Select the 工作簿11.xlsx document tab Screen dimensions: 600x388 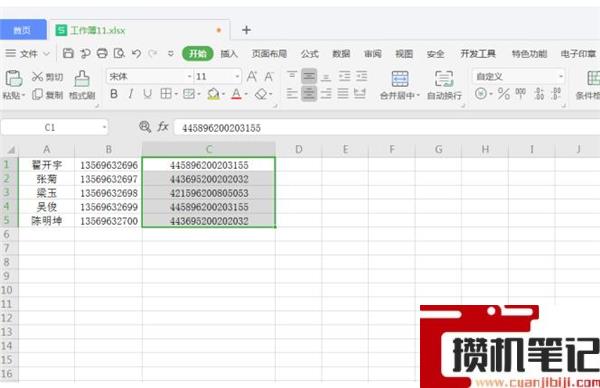tap(139, 30)
